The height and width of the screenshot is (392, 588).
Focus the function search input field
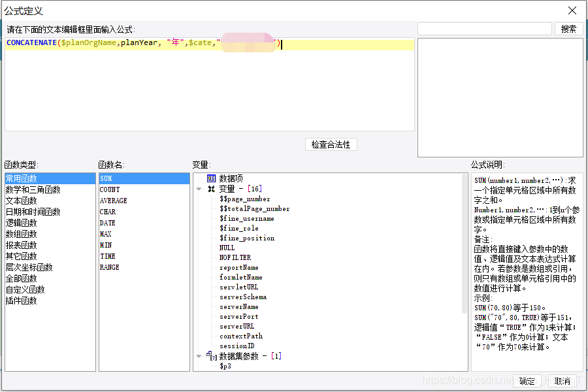pyautogui.click(x=484, y=29)
